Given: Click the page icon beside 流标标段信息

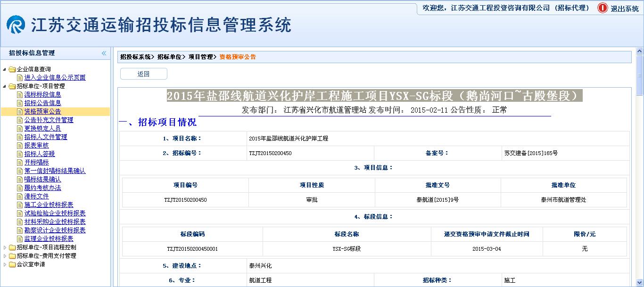Looking at the screenshot, I should 20,95.
